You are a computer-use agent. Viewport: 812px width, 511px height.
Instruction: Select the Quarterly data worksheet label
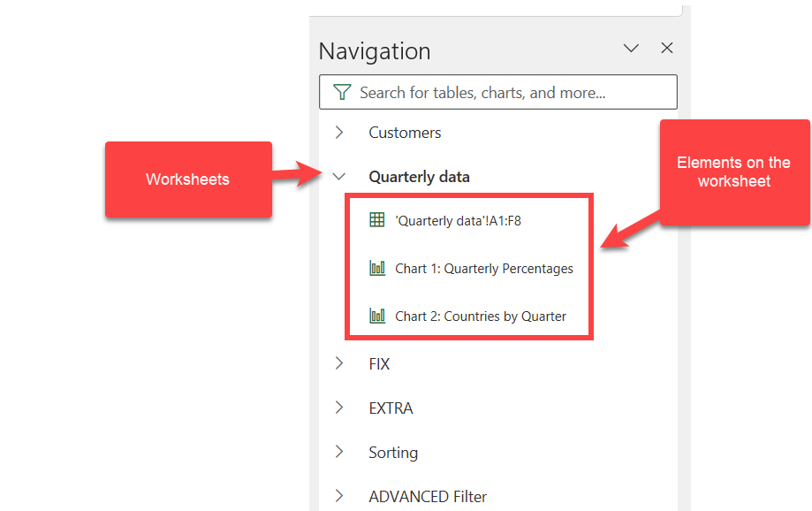(419, 176)
